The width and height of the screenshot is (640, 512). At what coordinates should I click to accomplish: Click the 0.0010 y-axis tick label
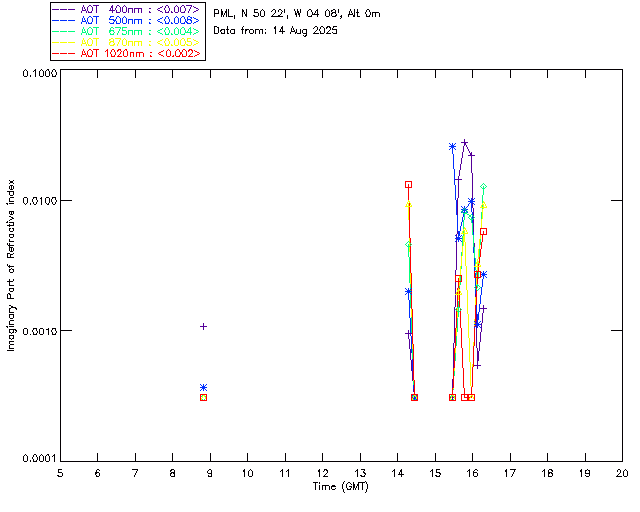coord(35,331)
